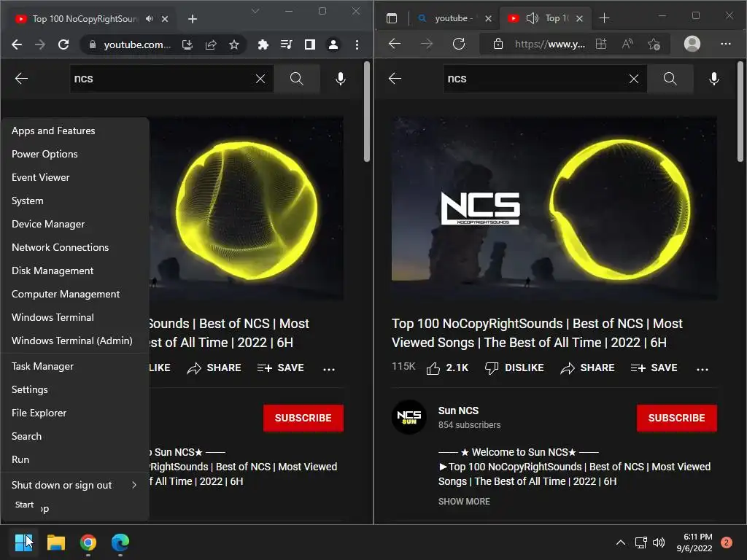Open File Explorer from the taskbar

55,542
